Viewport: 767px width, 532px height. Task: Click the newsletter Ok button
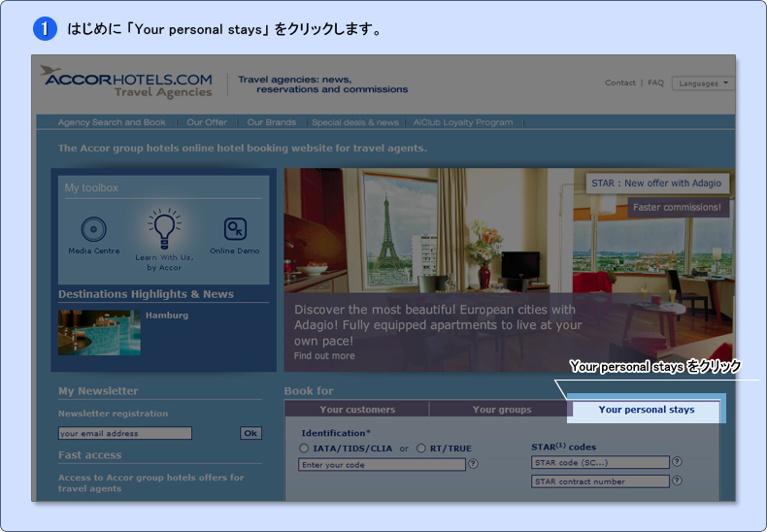(250, 433)
